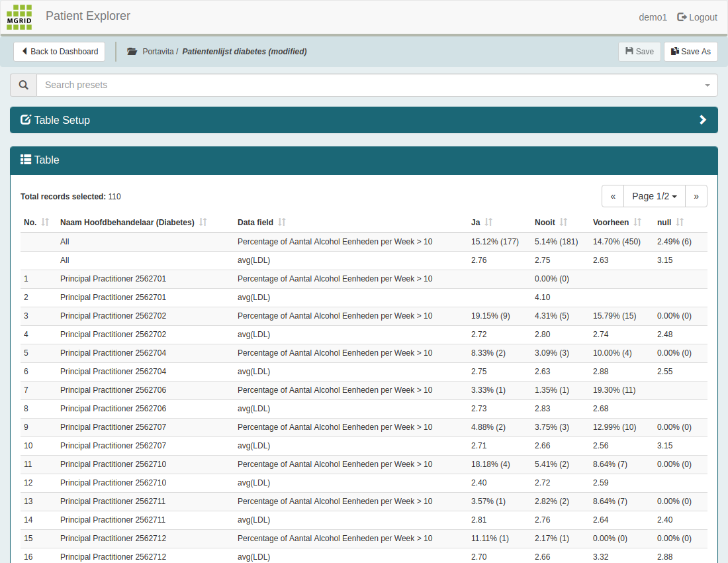The height and width of the screenshot is (563, 728).
Task: Click Principal Practitioner 2562711 in row 14
Action: pos(113,520)
